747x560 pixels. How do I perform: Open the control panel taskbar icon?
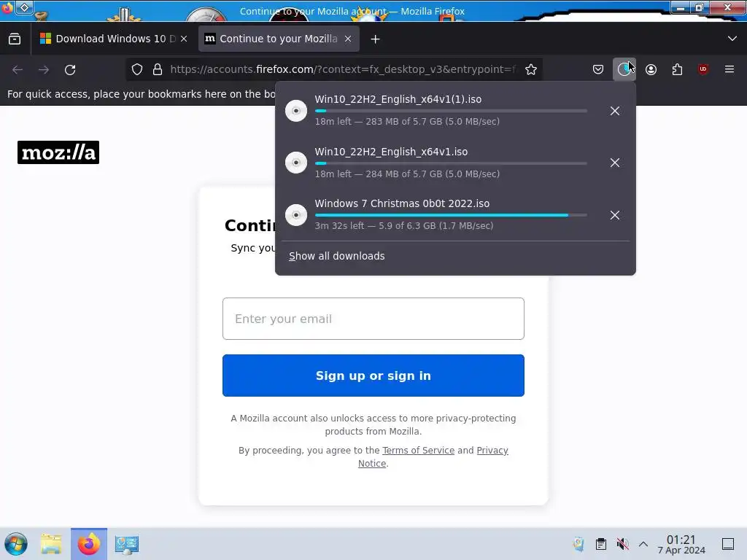(x=127, y=544)
